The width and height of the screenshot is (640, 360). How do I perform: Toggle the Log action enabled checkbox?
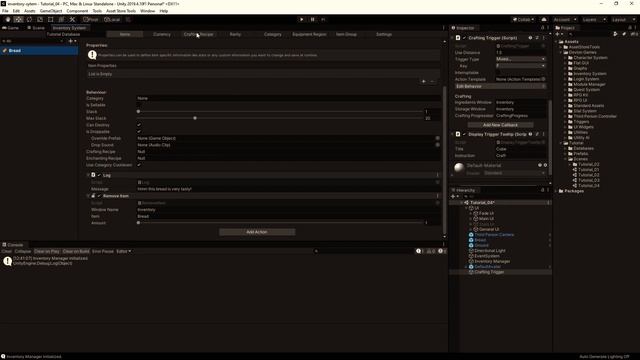click(99, 175)
